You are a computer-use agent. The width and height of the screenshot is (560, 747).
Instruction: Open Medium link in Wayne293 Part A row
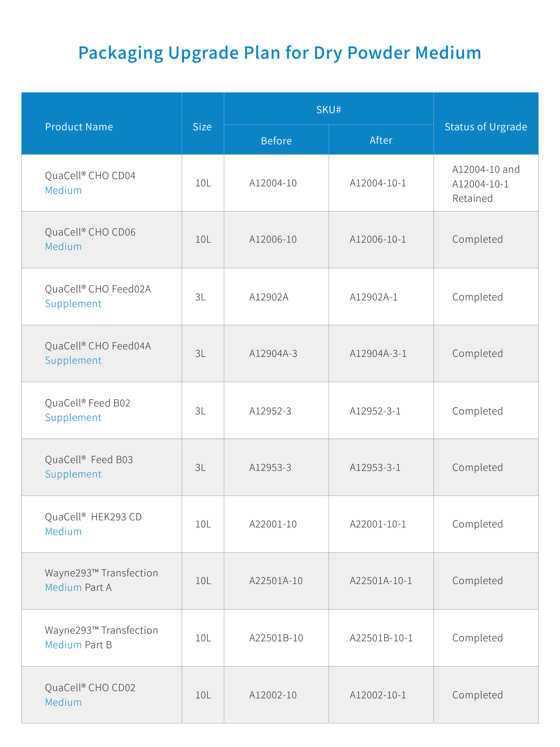point(64,588)
